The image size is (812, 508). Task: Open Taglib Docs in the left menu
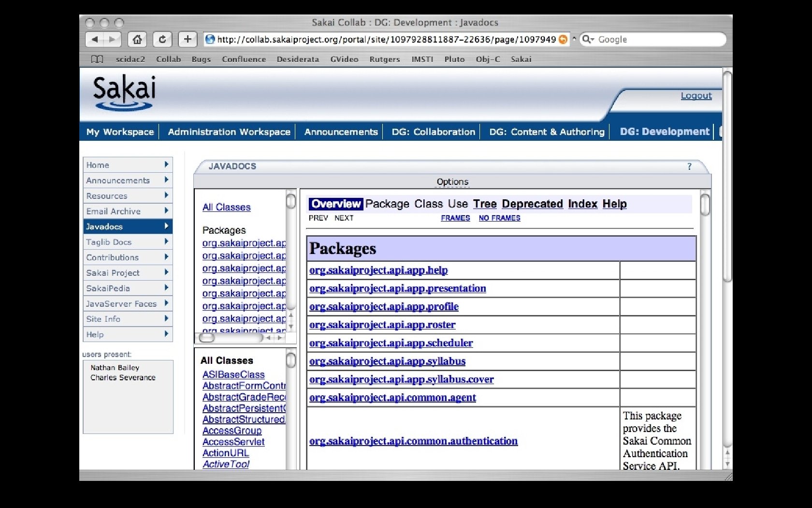tap(128, 242)
